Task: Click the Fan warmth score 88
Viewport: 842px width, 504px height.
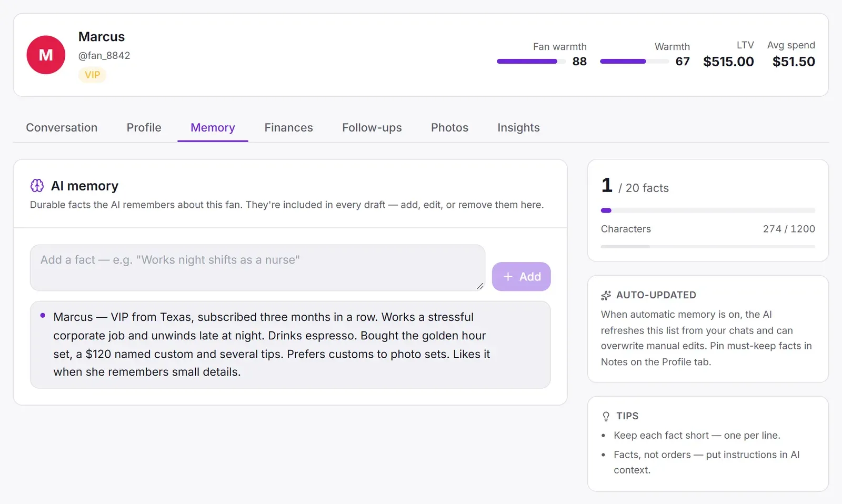Action: coord(579,62)
